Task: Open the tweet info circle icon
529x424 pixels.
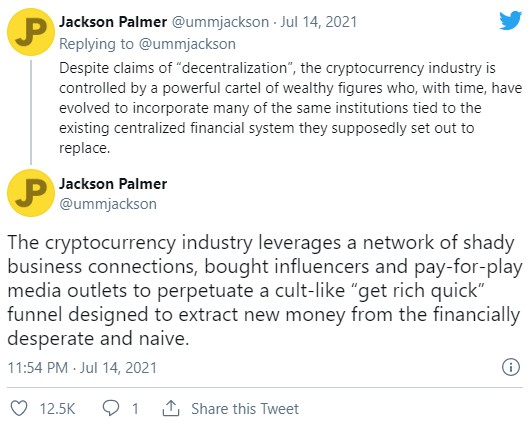Action: coord(511,367)
